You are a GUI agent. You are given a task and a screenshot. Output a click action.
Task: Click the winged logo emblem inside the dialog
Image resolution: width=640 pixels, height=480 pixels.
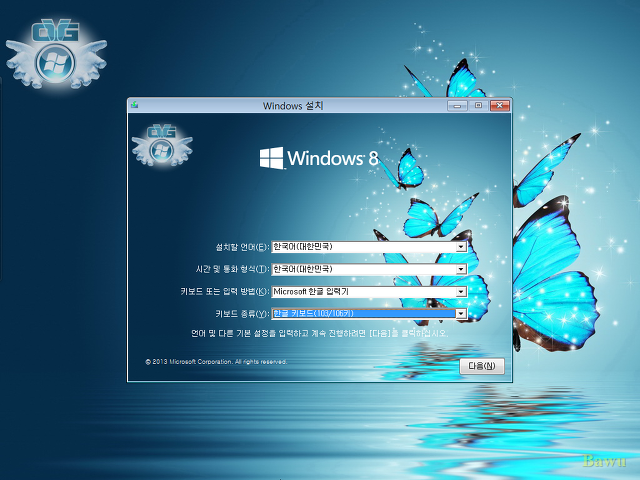click(162, 146)
